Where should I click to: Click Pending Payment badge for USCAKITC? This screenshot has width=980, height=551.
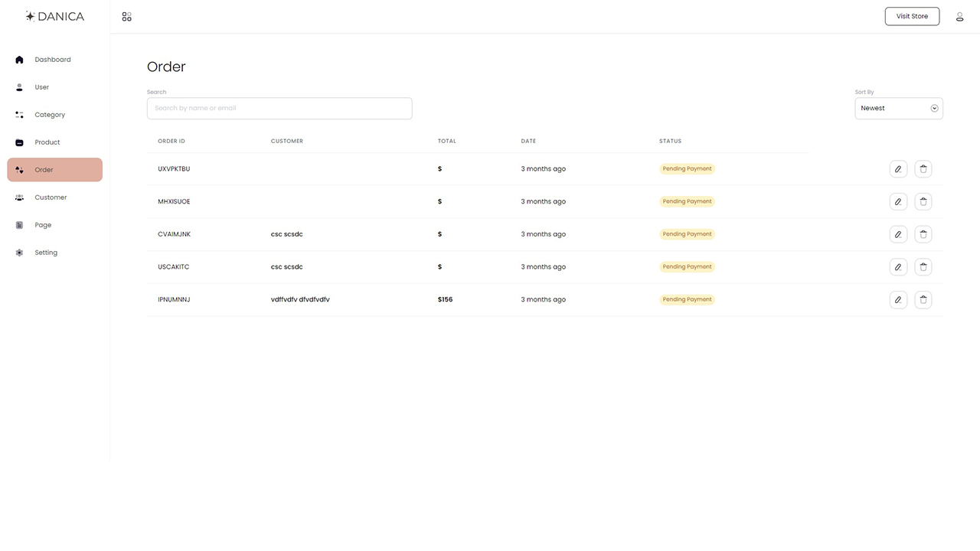(688, 267)
